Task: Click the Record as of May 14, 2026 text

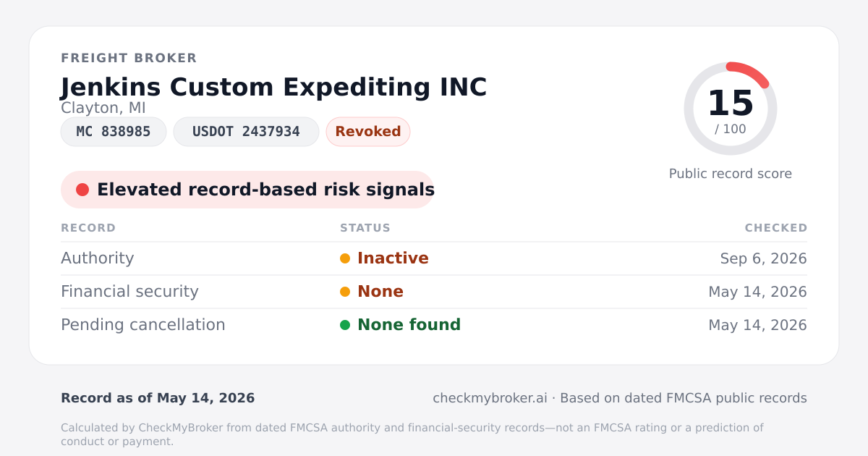Action: pyautogui.click(x=158, y=398)
